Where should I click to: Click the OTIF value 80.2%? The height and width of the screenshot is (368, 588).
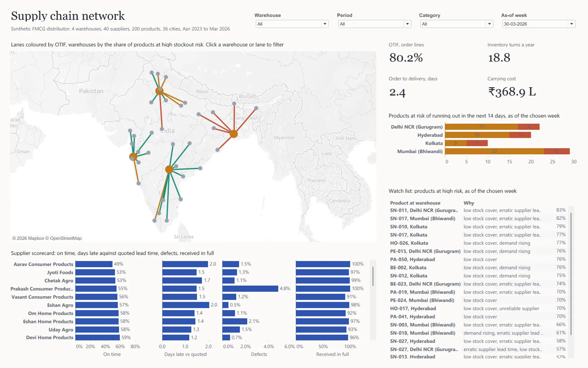point(406,58)
